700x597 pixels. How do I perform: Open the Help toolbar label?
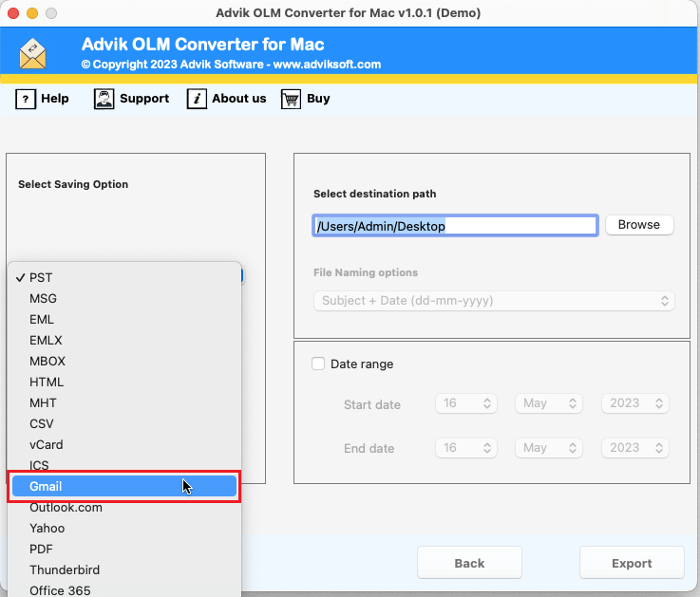[55, 98]
